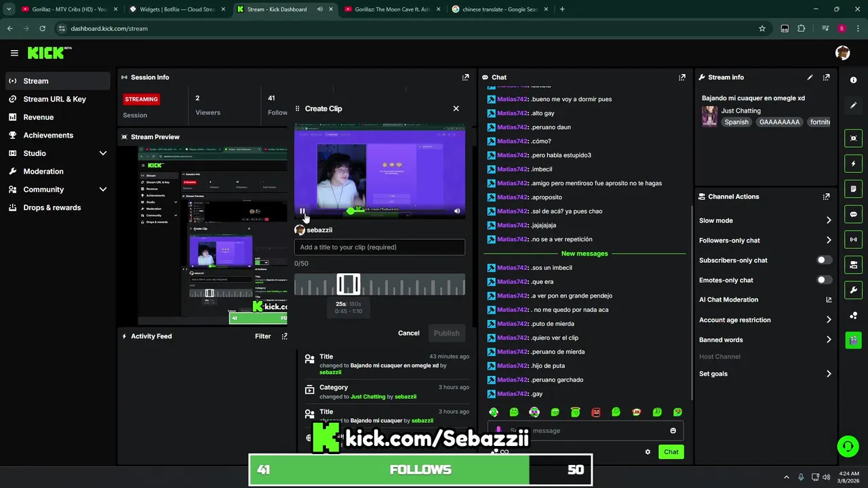
Task: Pop out the Session Info panel
Action: (465, 77)
